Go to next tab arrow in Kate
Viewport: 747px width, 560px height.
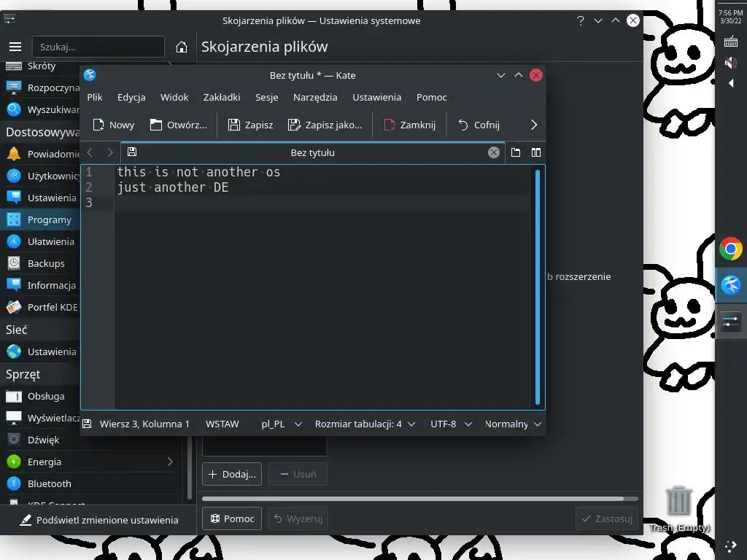110,152
